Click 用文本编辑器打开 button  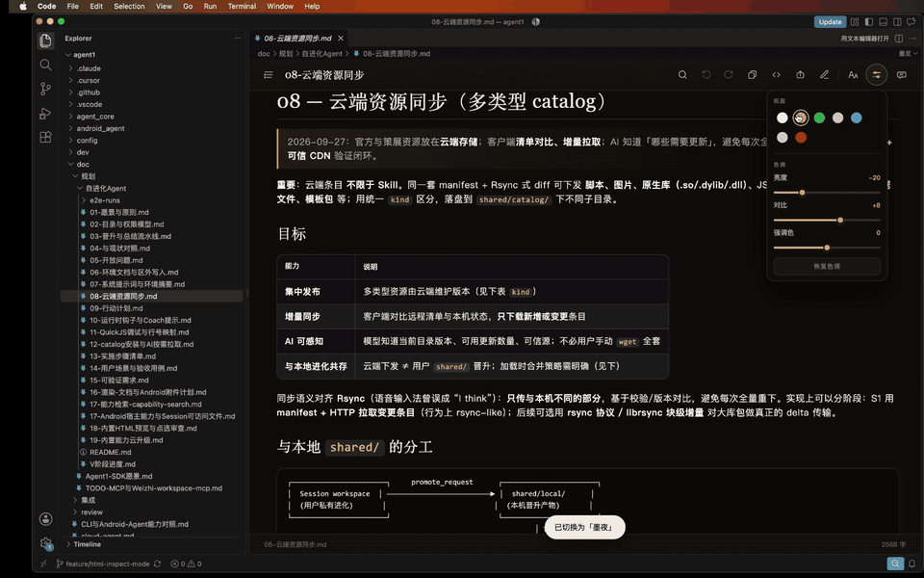[x=864, y=39]
